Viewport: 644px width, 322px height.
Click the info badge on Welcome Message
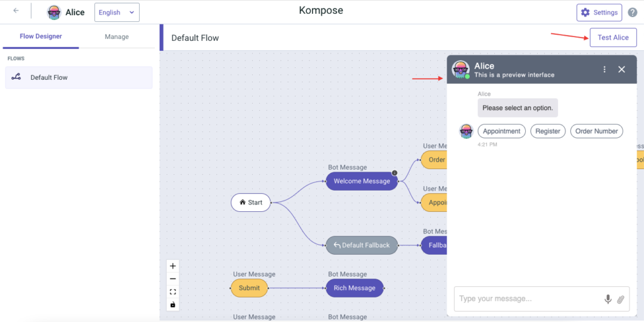coord(394,173)
